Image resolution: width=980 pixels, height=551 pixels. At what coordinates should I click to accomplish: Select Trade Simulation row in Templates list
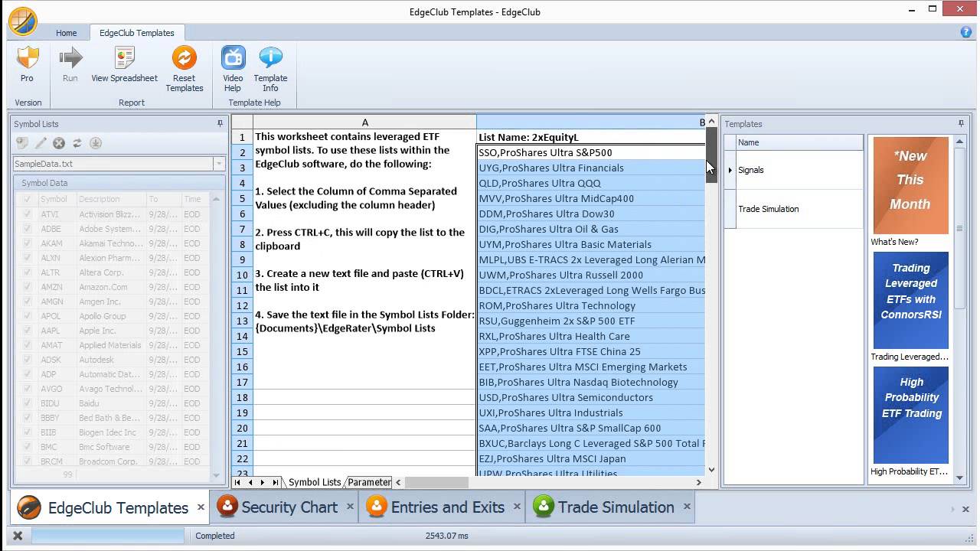point(794,209)
